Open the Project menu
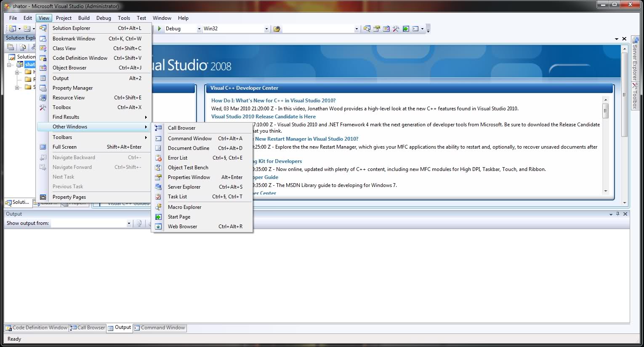 (x=64, y=18)
